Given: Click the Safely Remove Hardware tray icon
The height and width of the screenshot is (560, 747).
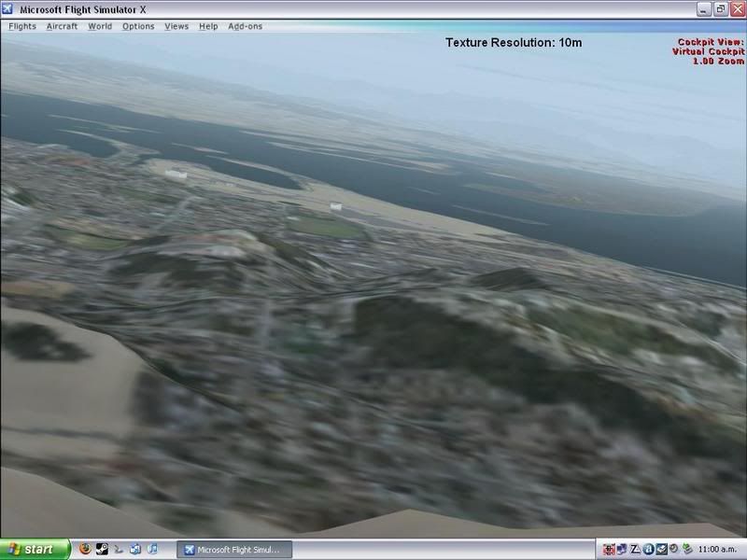Looking at the screenshot, I should 687,550.
